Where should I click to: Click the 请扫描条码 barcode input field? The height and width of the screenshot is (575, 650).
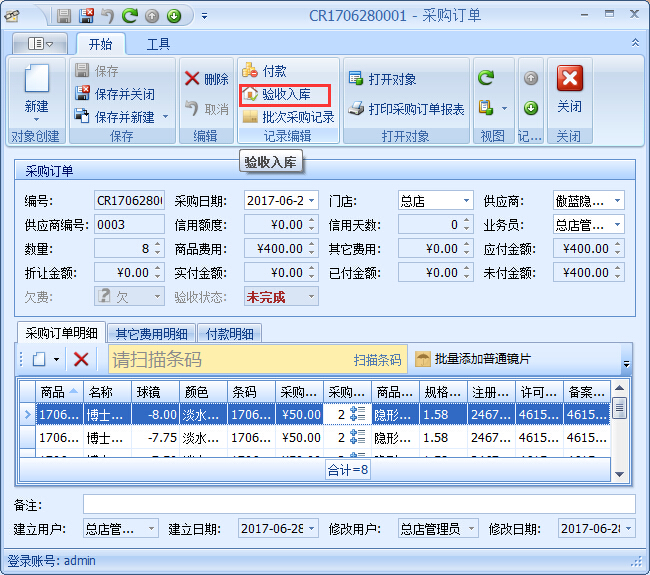[225, 359]
